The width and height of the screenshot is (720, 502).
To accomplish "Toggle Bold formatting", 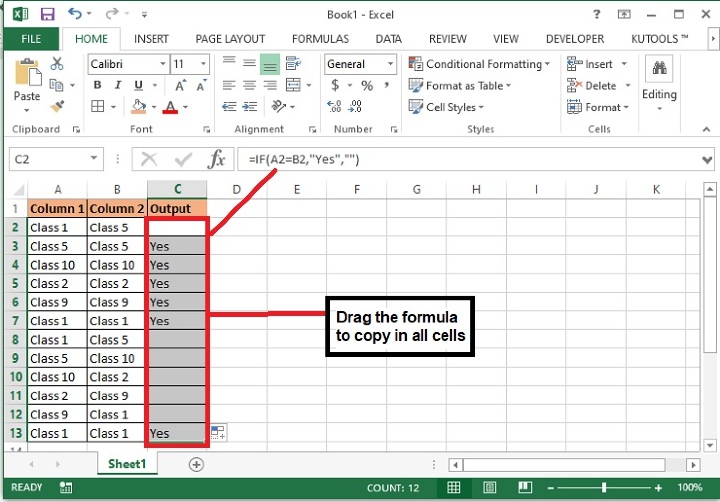I will [x=97, y=85].
